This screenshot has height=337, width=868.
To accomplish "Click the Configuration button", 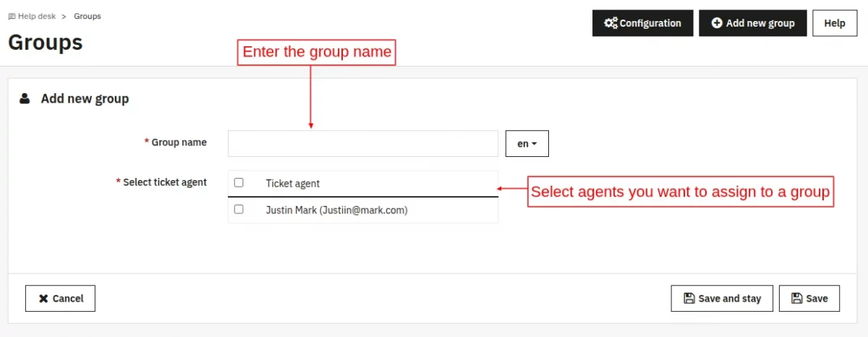I will (642, 23).
